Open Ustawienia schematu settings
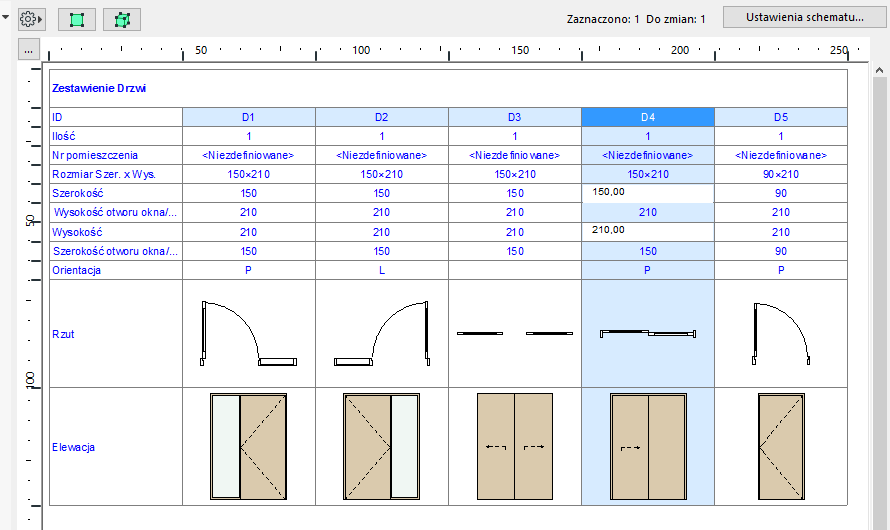The image size is (890, 530). tap(804, 17)
